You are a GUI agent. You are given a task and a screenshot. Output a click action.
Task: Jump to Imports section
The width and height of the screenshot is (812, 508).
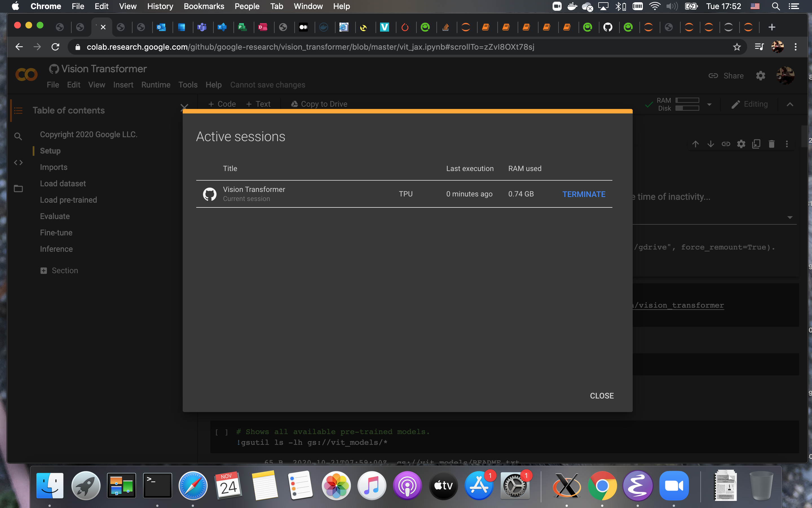point(54,167)
